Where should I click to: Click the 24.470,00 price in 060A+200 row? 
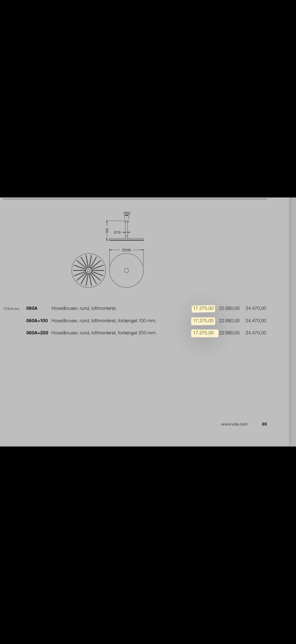256,333
